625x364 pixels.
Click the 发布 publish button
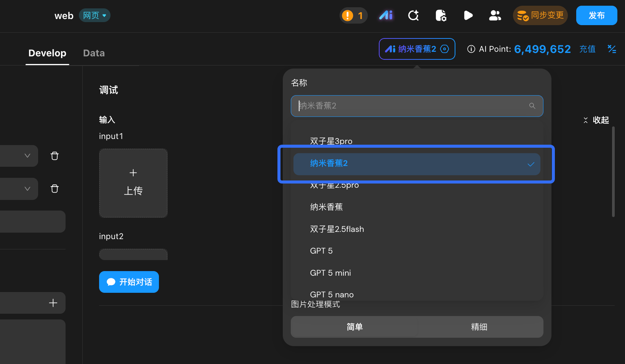point(597,16)
